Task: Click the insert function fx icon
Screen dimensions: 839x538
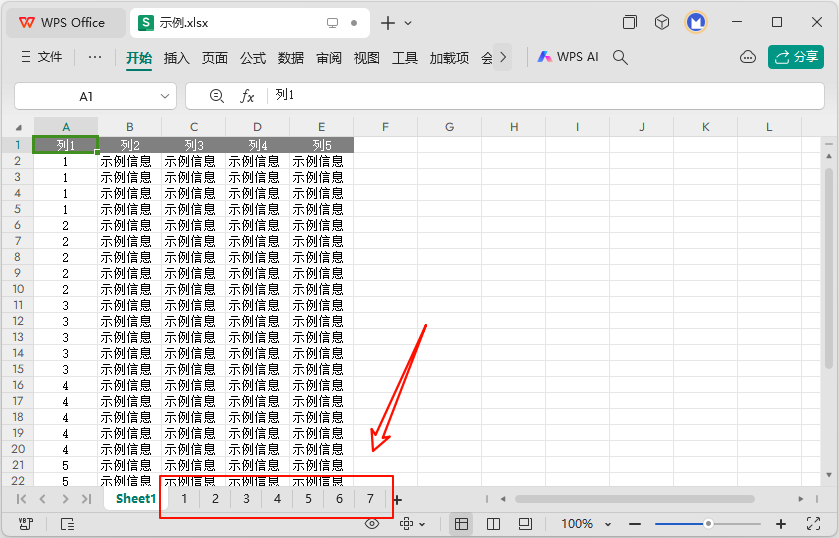Action: [x=247, y=96]
